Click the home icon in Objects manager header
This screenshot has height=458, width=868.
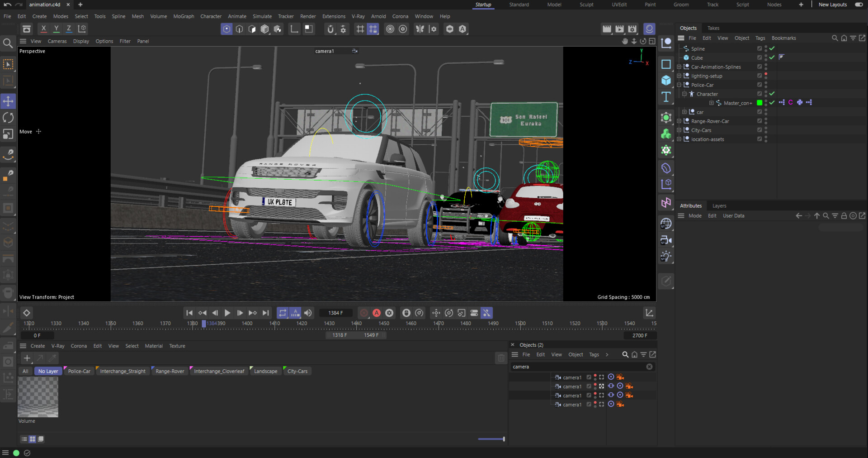coord(844,38)
